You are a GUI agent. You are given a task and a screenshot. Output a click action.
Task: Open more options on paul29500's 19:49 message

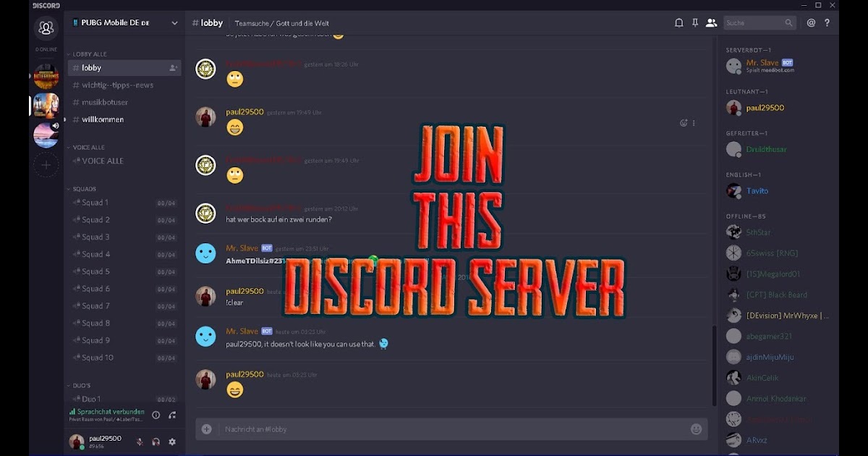point(694,123)
